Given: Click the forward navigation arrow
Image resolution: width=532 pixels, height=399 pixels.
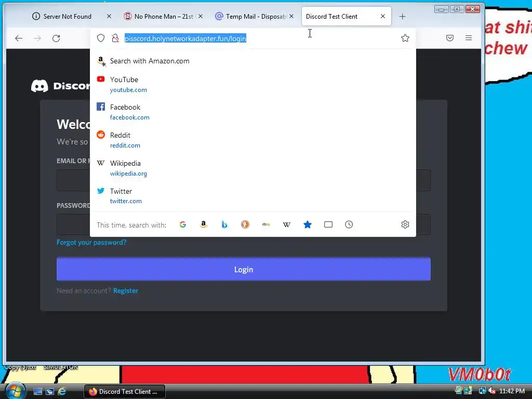Looking at the screenshot, I should coord(37,38).
